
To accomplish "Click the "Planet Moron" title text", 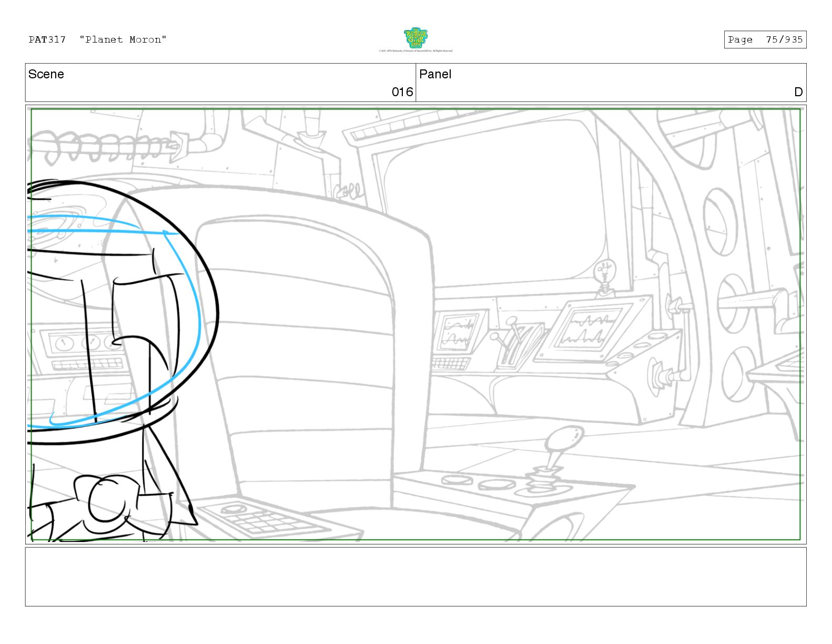I will (x=123, y=39).
